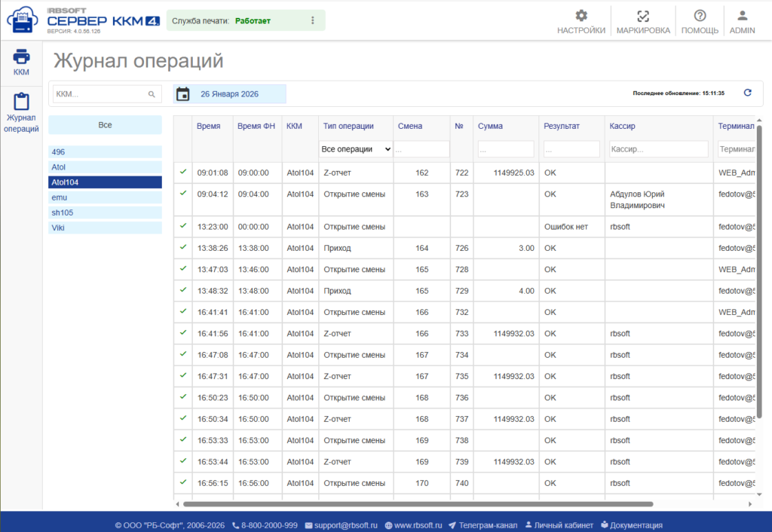The width and height of the screenshot is (772, 532).
Task: Click the refresh icon near last update
Action: [x=748, y=93]
